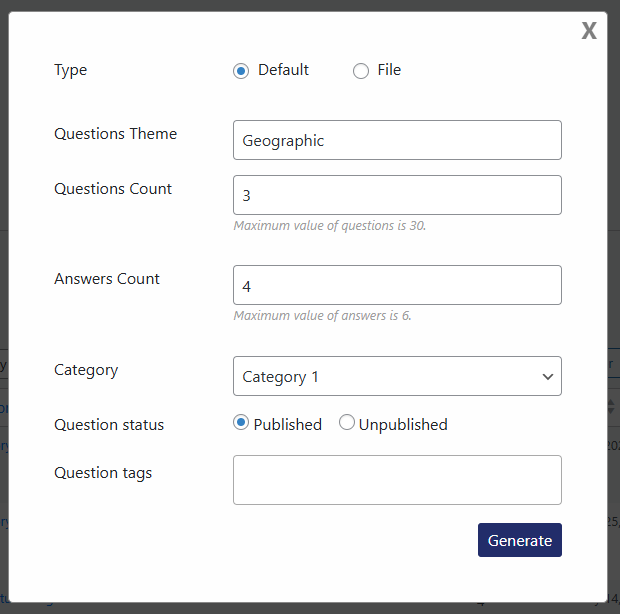
Task: Select the Unpublished status radio button
Action: [346, 422]
